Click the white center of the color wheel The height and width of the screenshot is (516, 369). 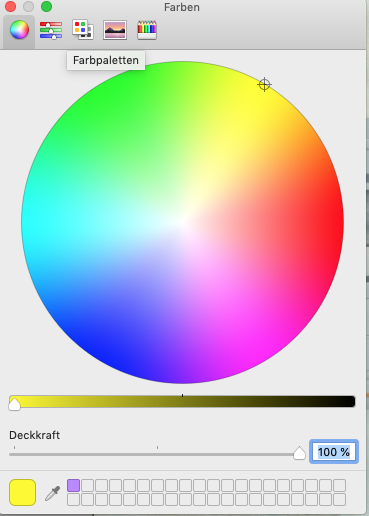183,222
